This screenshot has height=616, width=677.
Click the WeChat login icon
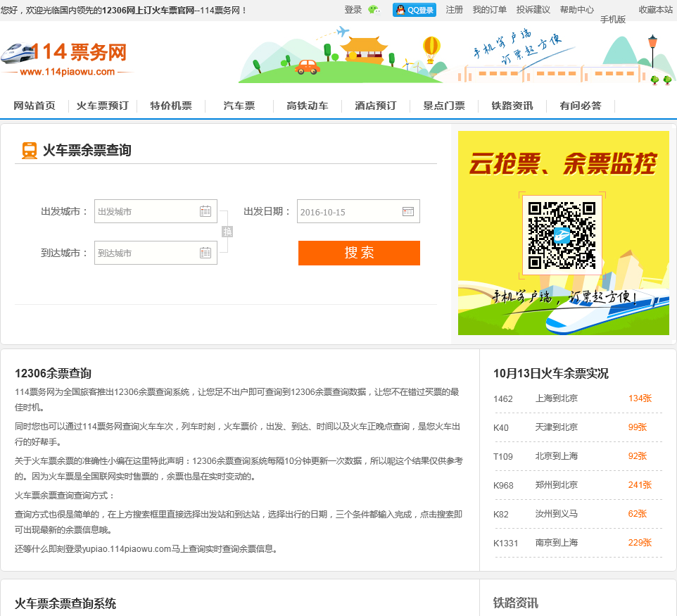(x=374, y=10)
